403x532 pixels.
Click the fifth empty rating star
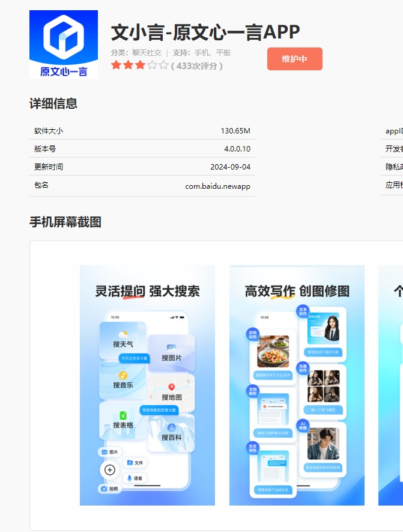[163, 65]
